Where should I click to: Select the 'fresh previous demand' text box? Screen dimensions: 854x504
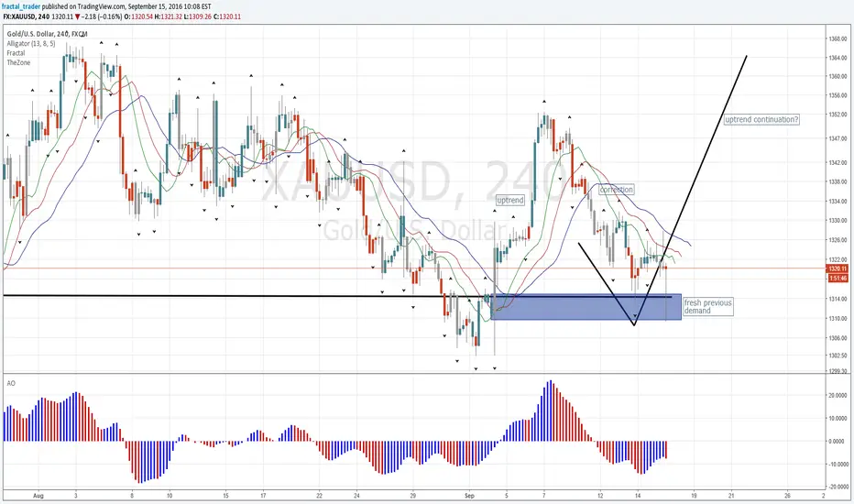[707, 306]
